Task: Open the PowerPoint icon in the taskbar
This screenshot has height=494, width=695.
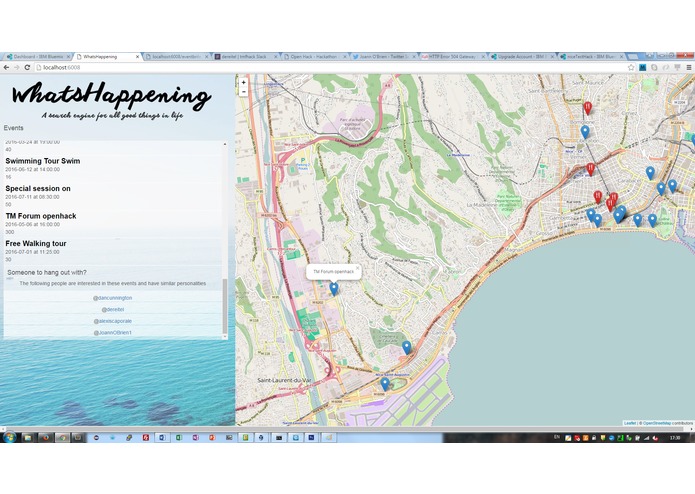Action: tap(212, 437)
